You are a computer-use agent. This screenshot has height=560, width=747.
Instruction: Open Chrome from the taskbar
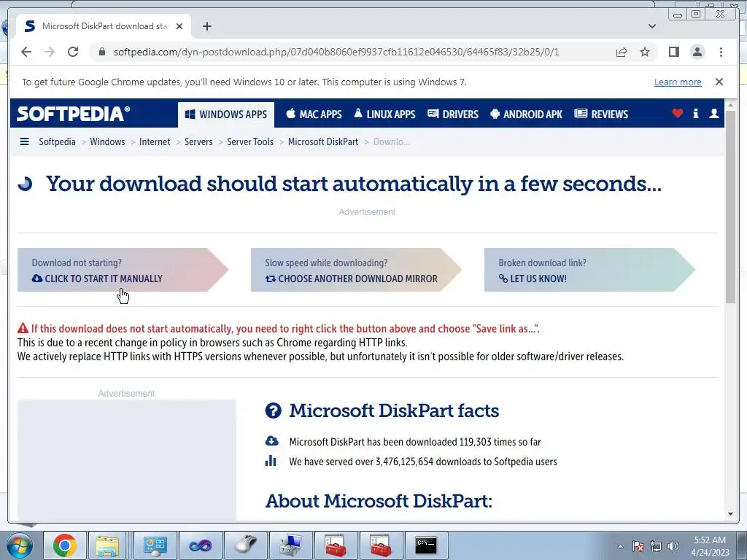click(65, 545)
